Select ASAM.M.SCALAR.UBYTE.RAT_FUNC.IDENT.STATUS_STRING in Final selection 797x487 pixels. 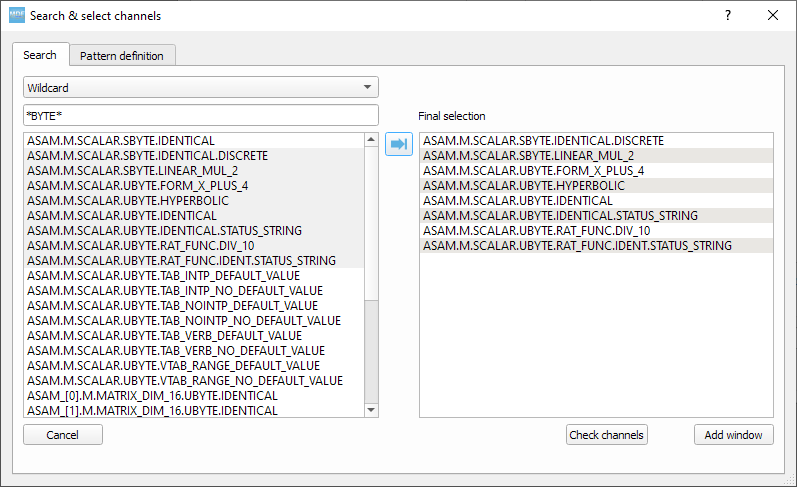coord(596,246)
